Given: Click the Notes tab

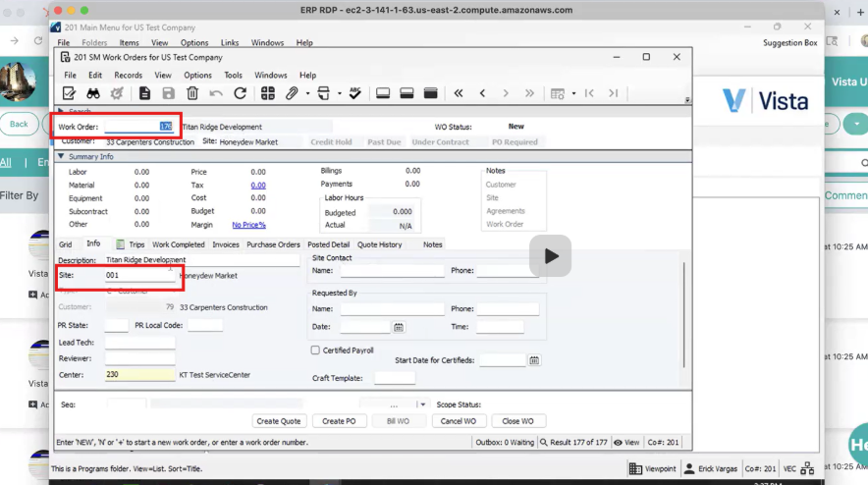Looking at the screenshot, I should (433, 244).
